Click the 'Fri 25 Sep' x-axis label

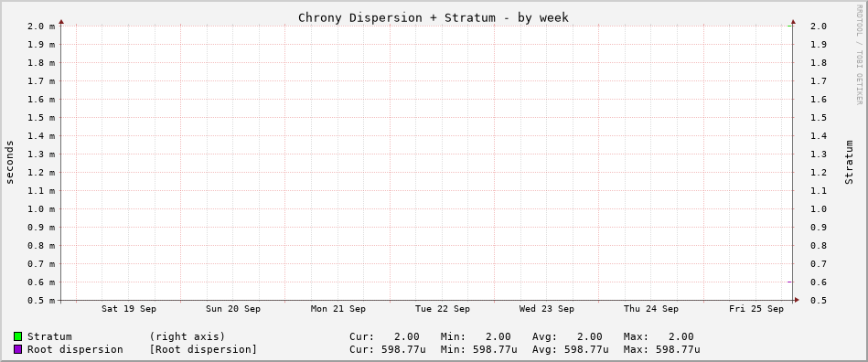[756, 309]
